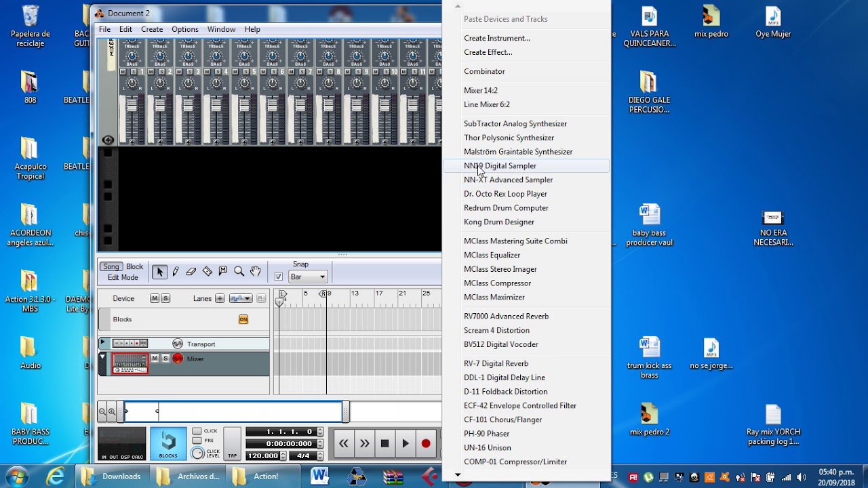This screenshot has height=488, width=868.
Task: Zoom in the sequencer horizontally
Action: tap(112, 411)
